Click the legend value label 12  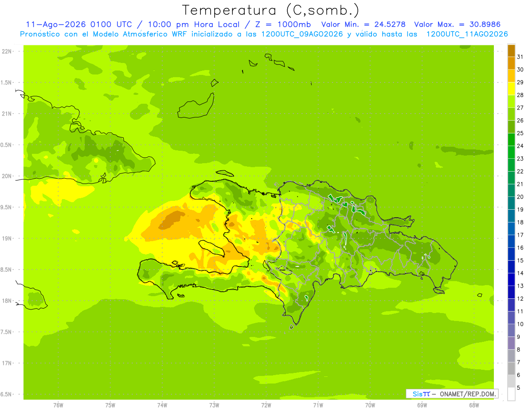coord(520,298)
